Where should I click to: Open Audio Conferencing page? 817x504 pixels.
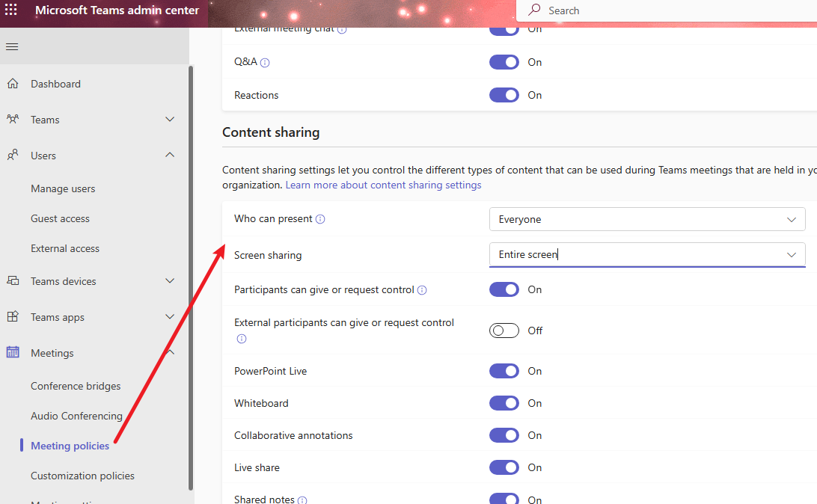[x=76, y=416]
